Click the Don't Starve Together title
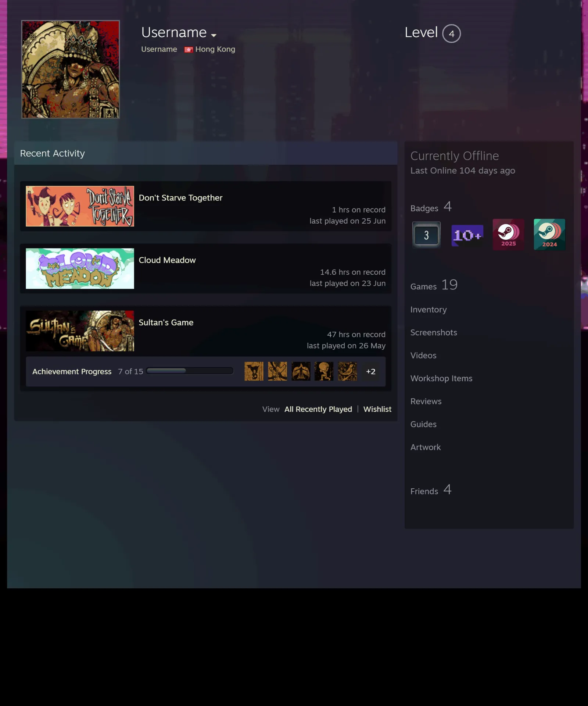The image size is (588, 706). point(180,198)
